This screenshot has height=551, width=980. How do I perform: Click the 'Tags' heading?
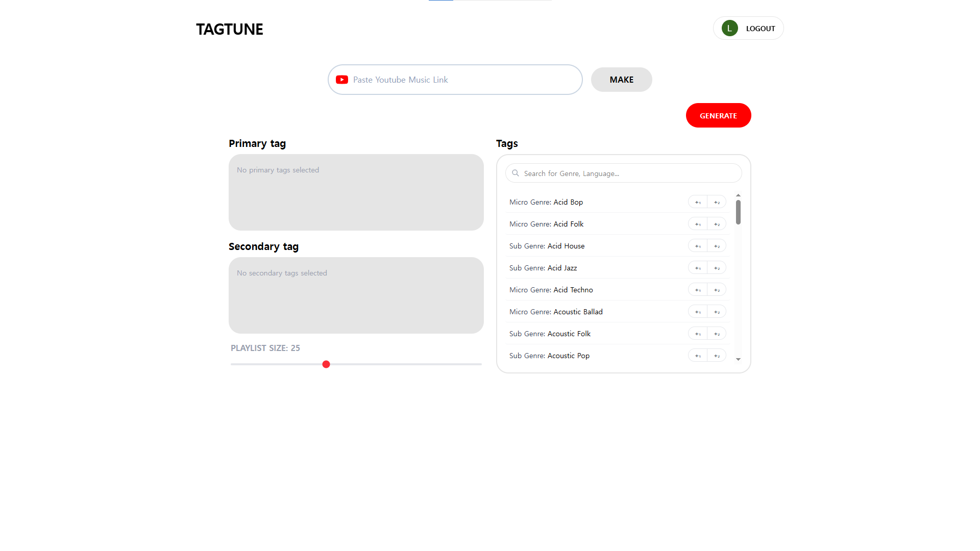(507, 143)
